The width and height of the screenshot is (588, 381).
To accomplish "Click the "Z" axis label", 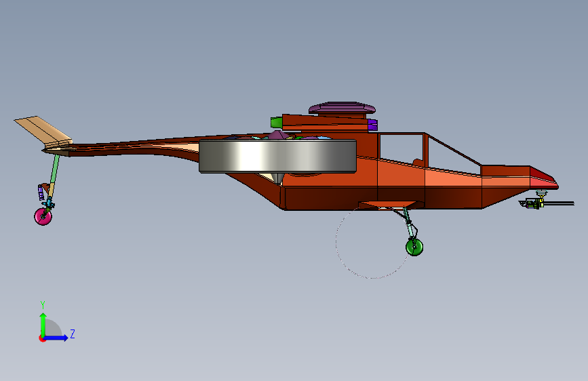I will coord(73,334).
